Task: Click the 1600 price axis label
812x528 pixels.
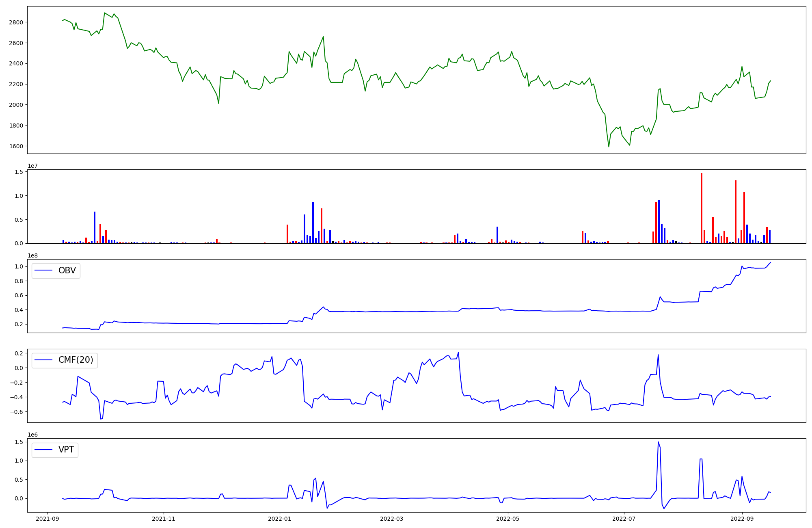Action: point(16,146)
